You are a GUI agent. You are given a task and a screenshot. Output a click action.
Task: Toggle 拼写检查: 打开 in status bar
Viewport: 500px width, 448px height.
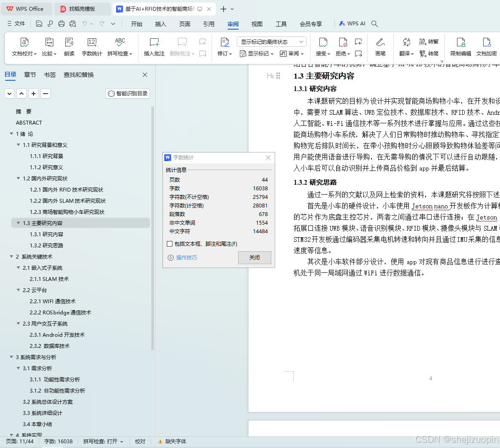point(103,441)
